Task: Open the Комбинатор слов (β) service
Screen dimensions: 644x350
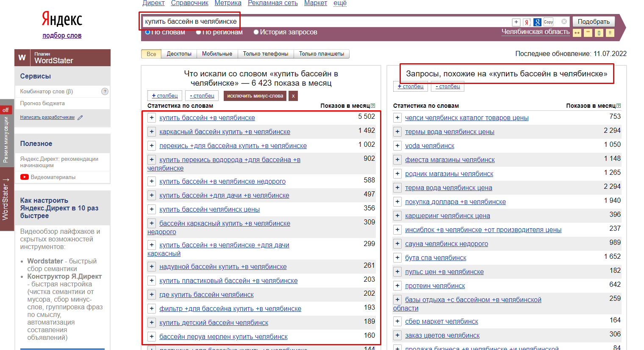Action: point(47,91)
